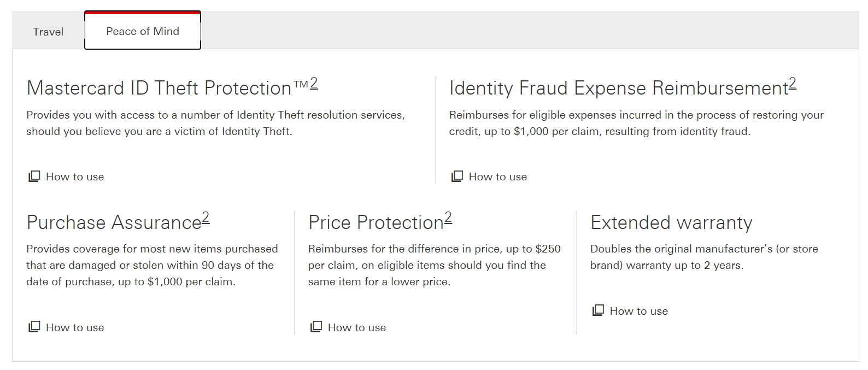Open "How to use" text for Purchase Assurance
Screen dimensions: 868x370
(x=75, y=327)
